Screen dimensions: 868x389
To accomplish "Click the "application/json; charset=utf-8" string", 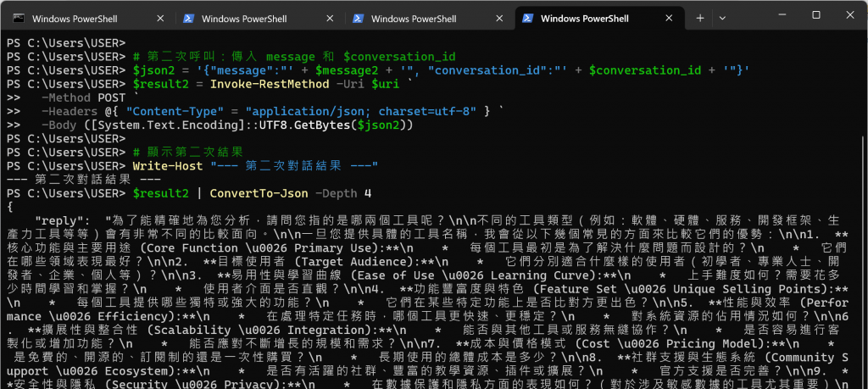I will click(x=361, y=111).
